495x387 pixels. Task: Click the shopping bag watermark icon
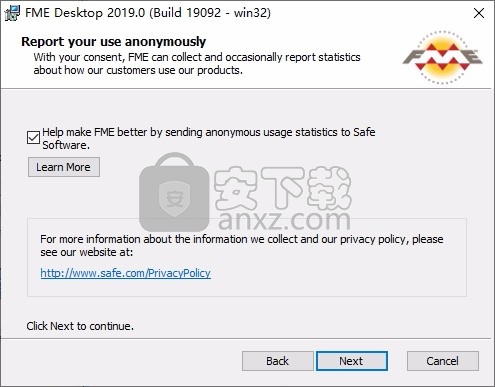coord(174,192)
